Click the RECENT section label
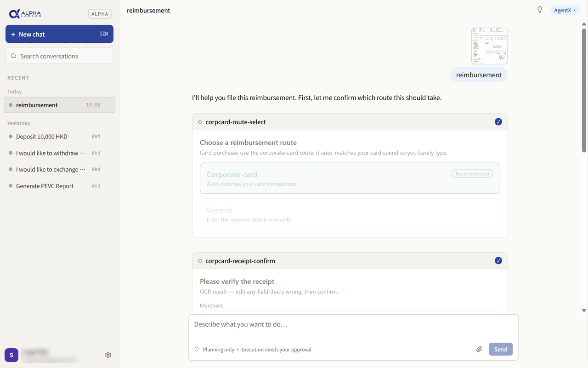This screenshot has height=368, width=588. tap(18, 78)
